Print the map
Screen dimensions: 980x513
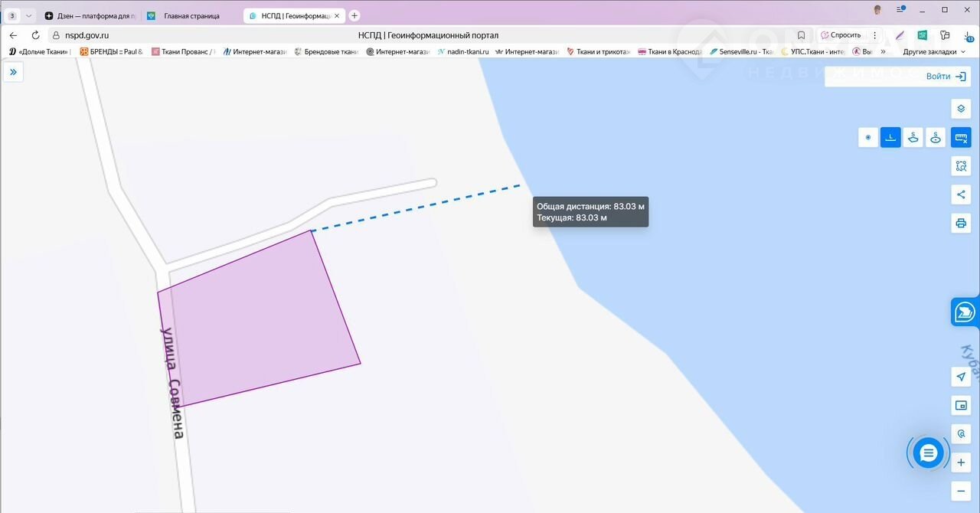961,223
